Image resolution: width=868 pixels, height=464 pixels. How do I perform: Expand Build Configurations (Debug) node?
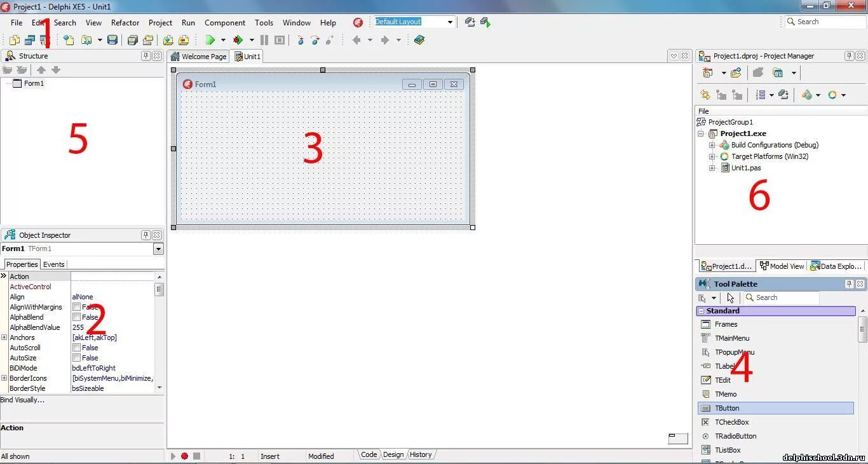point(712,145)
